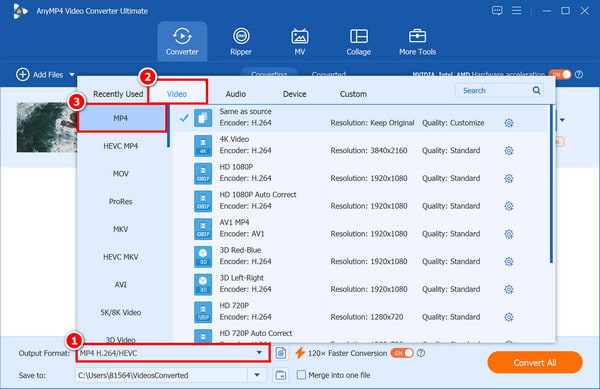Click snapshot icon beside Output Format
Image resolution: width=600 pixels, height=389 pixels.
281,353
